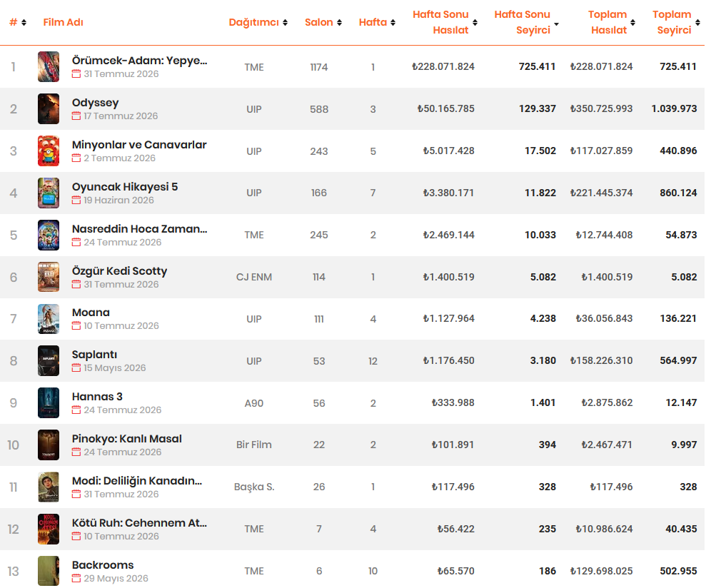
Task: Click calendar icon under Kötü Ruh
Action: coord(76,536)
